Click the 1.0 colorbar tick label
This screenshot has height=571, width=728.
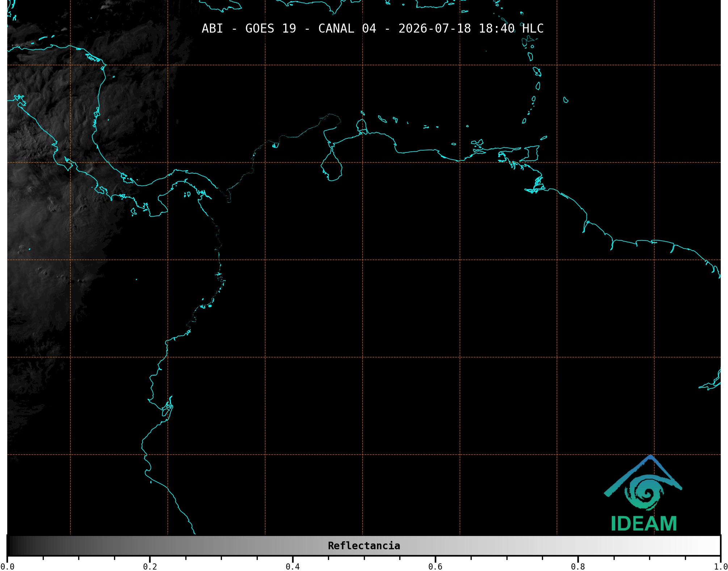[720, 567]
